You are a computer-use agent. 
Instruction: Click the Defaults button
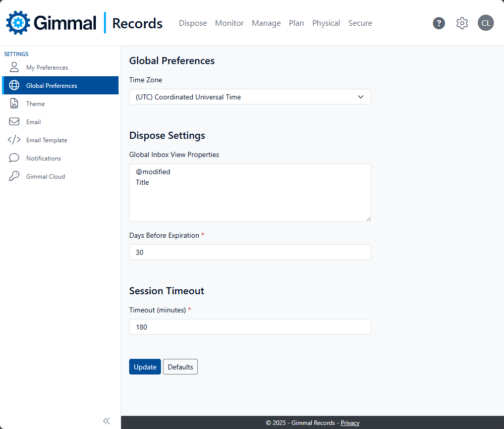coord(180,367)
